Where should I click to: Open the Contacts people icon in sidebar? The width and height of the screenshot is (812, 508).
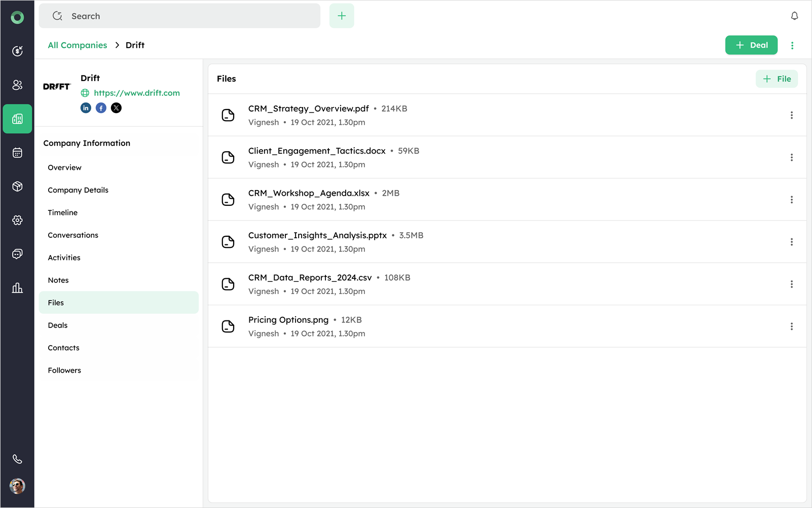click(17, 85)
